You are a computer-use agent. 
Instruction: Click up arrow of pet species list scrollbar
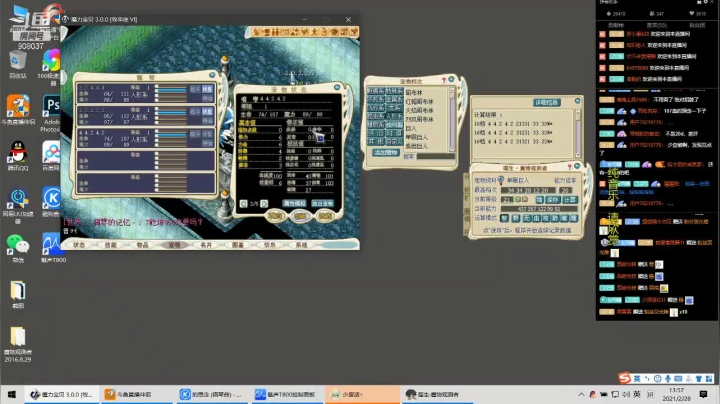[x=451, y=91]
